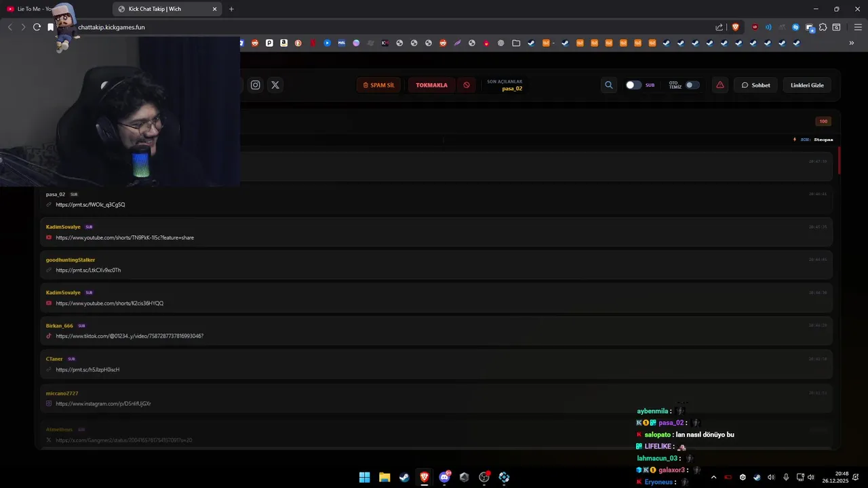Reload the page

37,27
